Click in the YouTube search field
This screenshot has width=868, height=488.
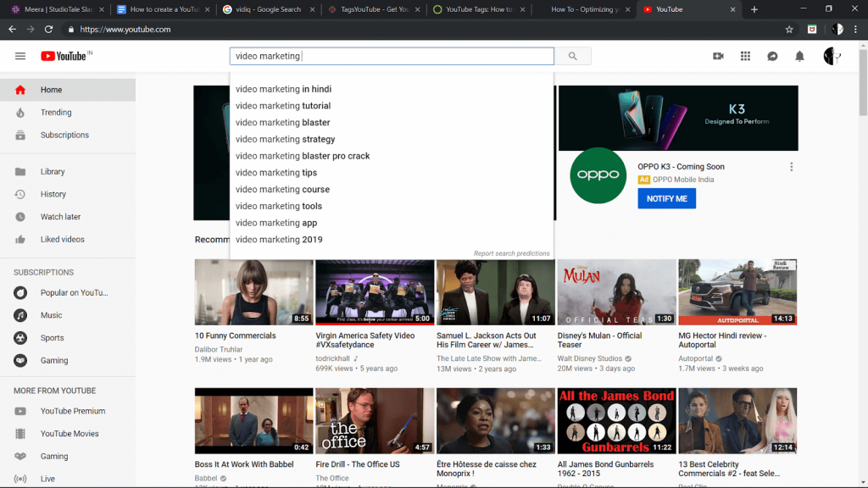pos(392,56)
